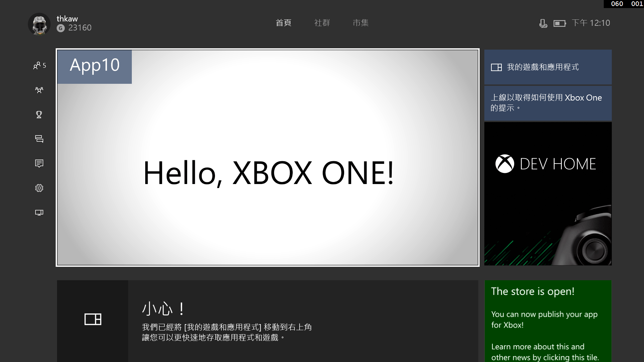Open the friends list icon showing 5
Viewport: 644px width, 362px height.
coord(39,65)
